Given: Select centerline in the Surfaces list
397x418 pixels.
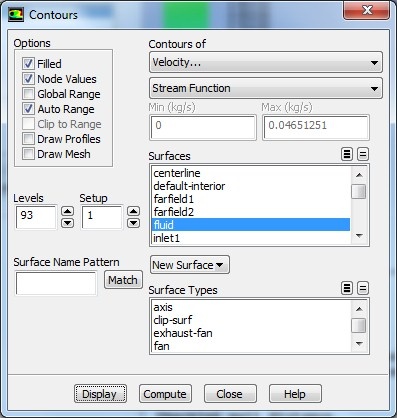Looking at the screenshot, I should (251, 173).
